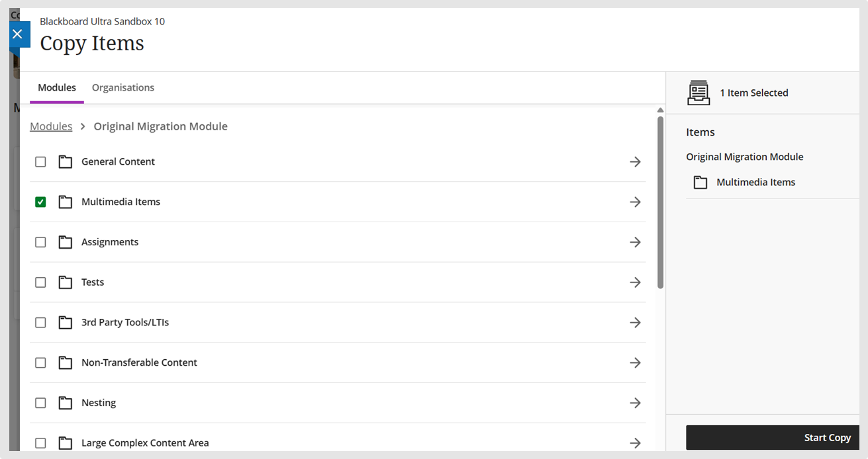
Task: Tick the Assignments checkbox
Action: coord(40,242)
